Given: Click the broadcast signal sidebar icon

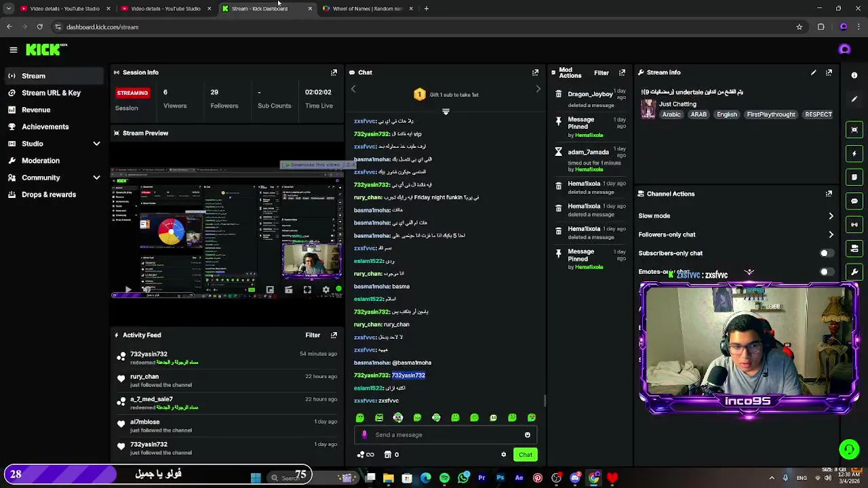Looking at the screenshot, I should tap(854, 225).
